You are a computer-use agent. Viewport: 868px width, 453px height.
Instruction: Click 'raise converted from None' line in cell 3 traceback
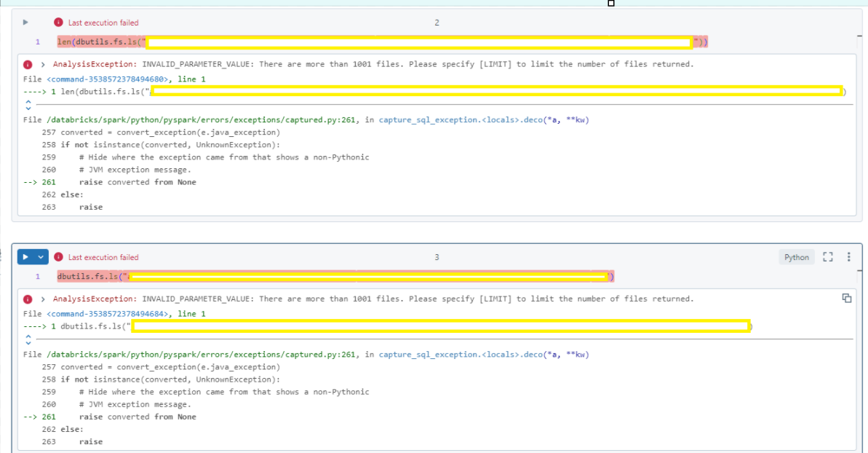pyautogui.click(x=138, y=417)
